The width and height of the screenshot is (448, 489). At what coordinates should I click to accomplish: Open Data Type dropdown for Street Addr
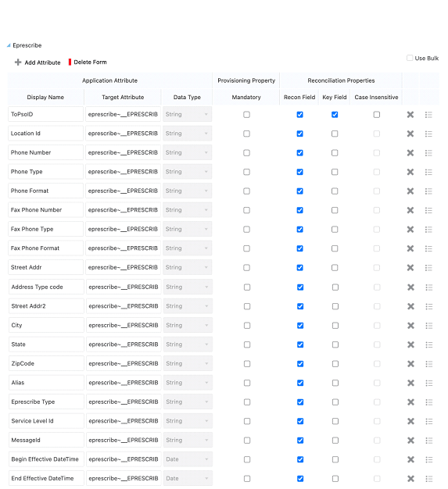[188, 267]
